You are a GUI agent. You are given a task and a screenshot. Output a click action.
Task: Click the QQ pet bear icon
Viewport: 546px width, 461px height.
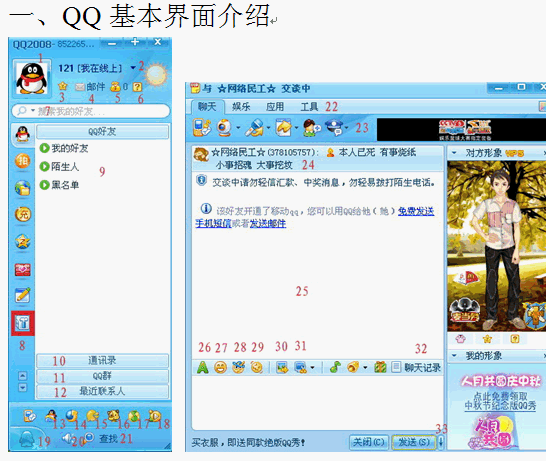(113, 415)
